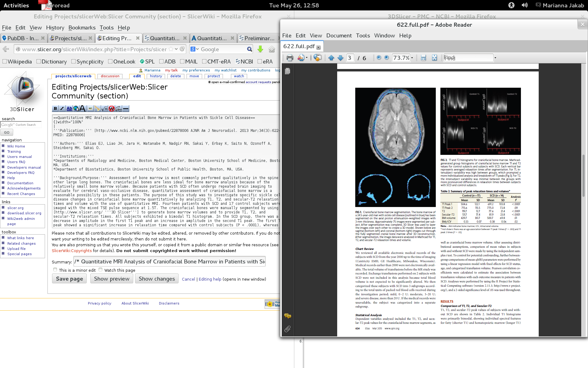Expand the Find options dropdown
Viewport: 588px width, 368px height.
[x=495, y=58]
